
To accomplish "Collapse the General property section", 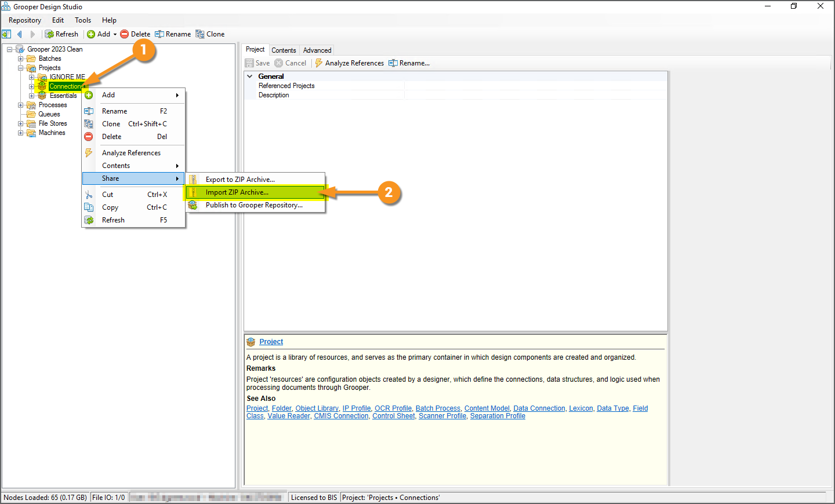I will (x=250, y=76).
